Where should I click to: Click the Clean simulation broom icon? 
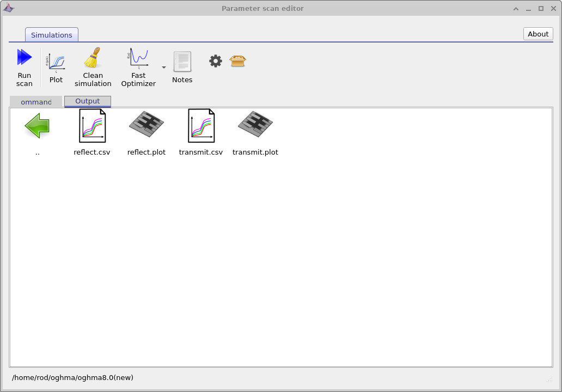93,60
